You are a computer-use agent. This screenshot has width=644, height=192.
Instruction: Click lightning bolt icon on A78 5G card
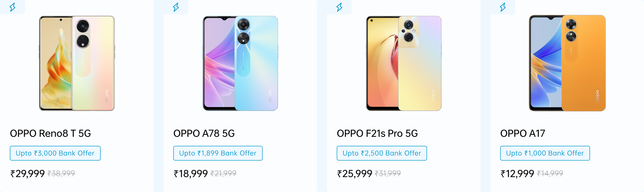(x=176, y=7)
